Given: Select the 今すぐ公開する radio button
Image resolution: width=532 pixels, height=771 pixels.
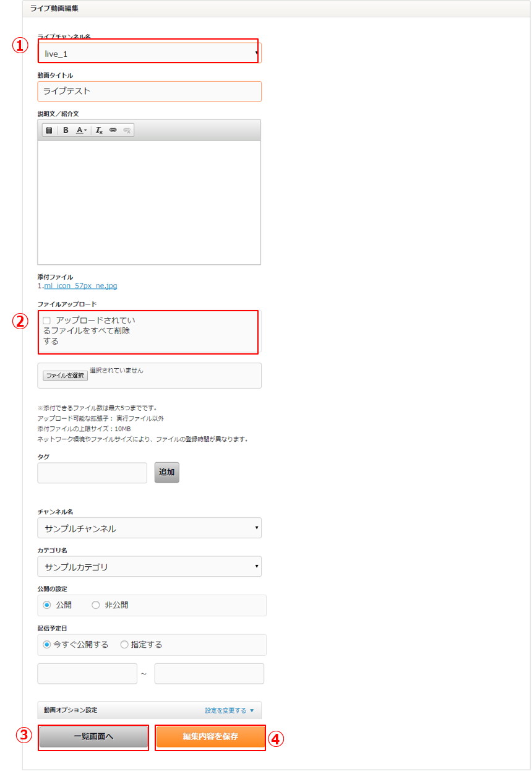Looking at the screenshot, I should pos(47,645).
